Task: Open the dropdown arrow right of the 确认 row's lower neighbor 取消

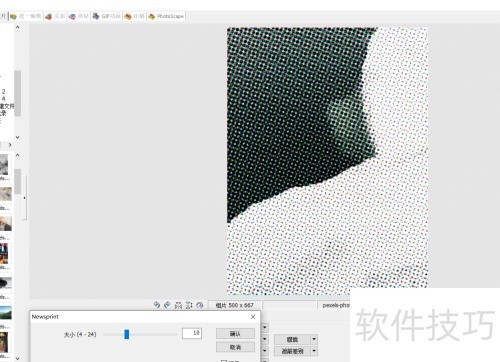Action: tap(265, 351)
